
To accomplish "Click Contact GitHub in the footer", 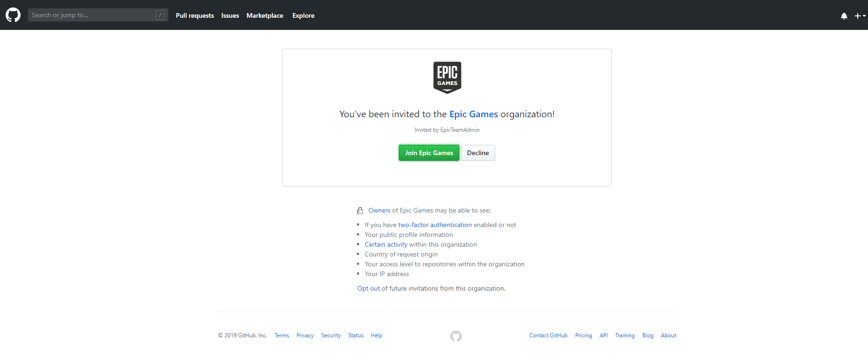I will (549, 335).
